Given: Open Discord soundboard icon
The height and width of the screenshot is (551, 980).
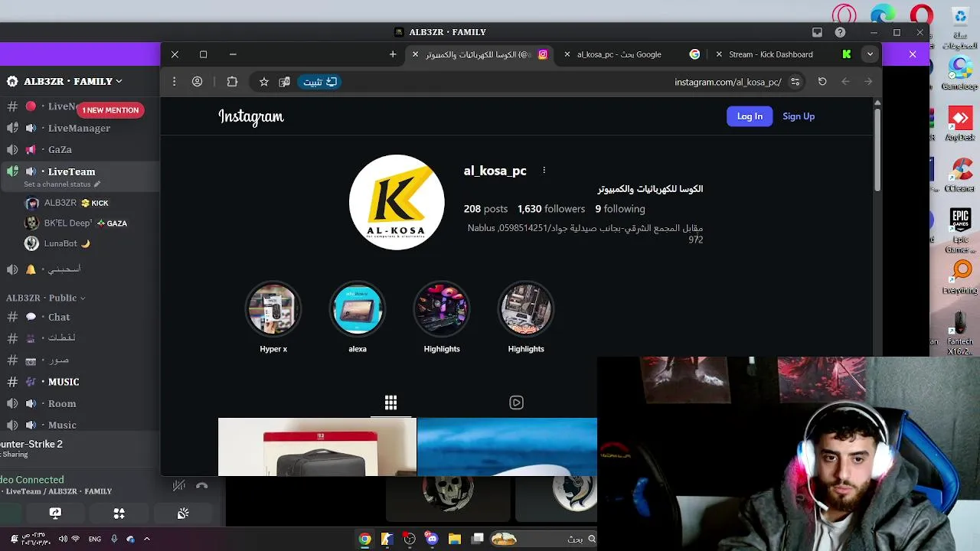Looking at the screenshot, I should point(183,514).
